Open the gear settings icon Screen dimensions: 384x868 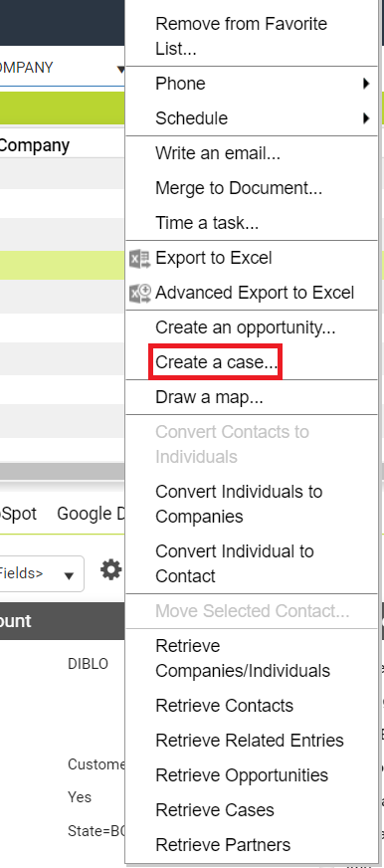point(110,569)
